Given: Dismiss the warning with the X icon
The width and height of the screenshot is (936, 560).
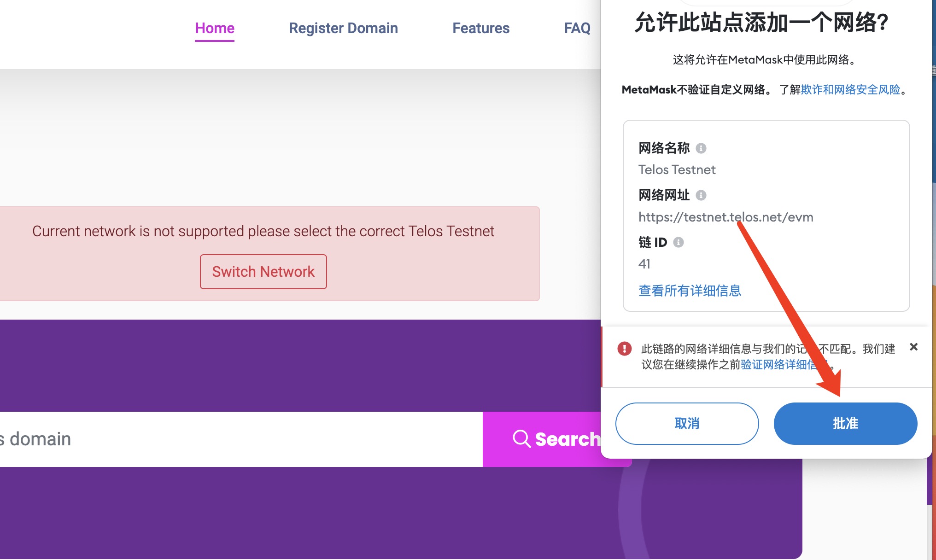Looking at the screenshot, I should tap(914, 347).
